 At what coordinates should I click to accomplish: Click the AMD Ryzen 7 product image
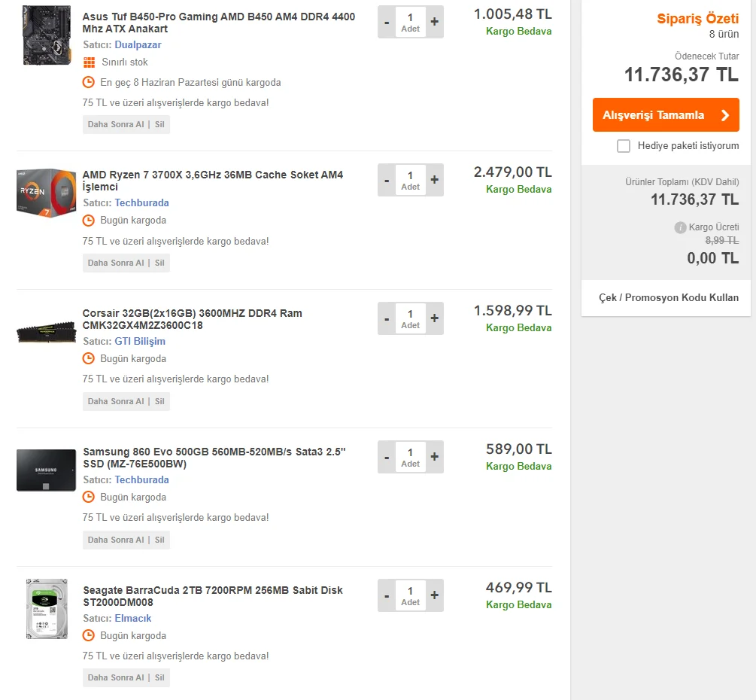point(47,192)
